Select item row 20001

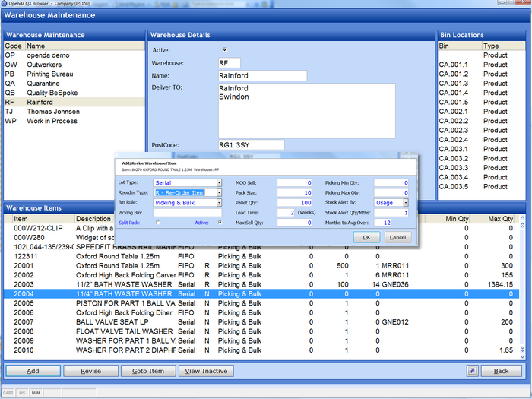point(261,266)
